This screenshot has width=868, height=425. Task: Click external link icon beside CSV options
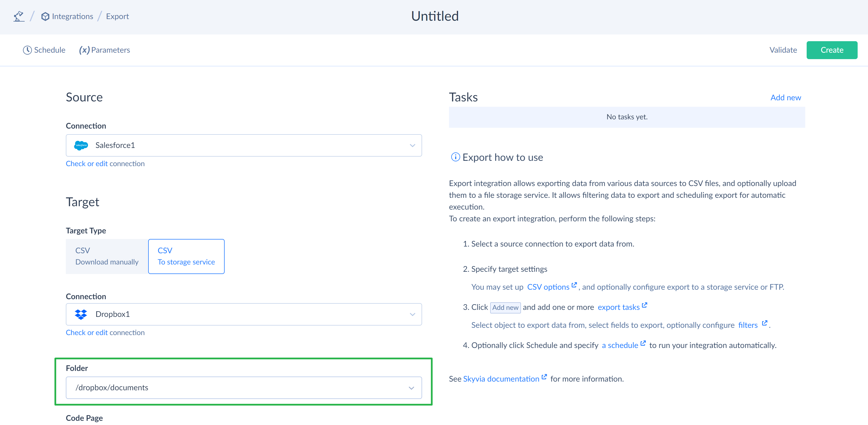[x=574, y=285]
